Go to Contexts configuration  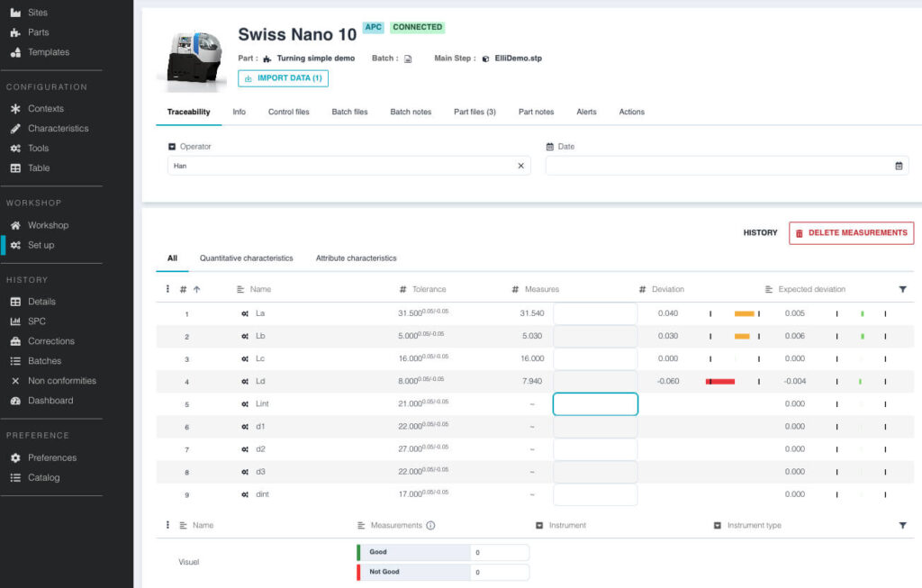(45, 109)
